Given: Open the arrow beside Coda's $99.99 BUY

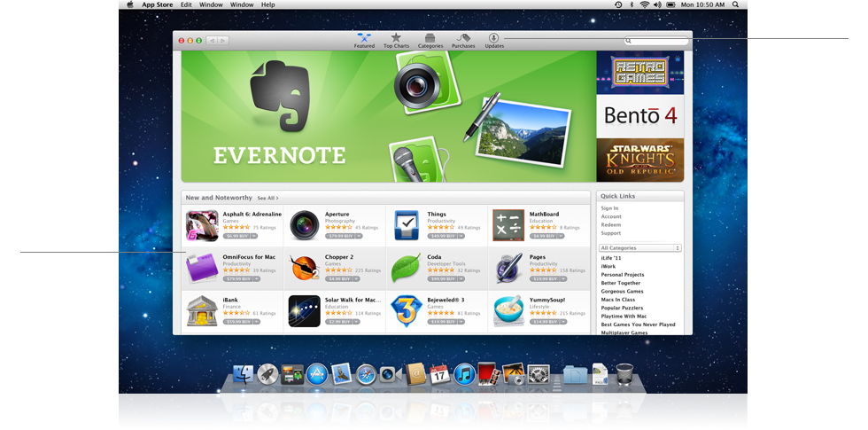Looking at the screenshot, I should (x=461, y=278).
